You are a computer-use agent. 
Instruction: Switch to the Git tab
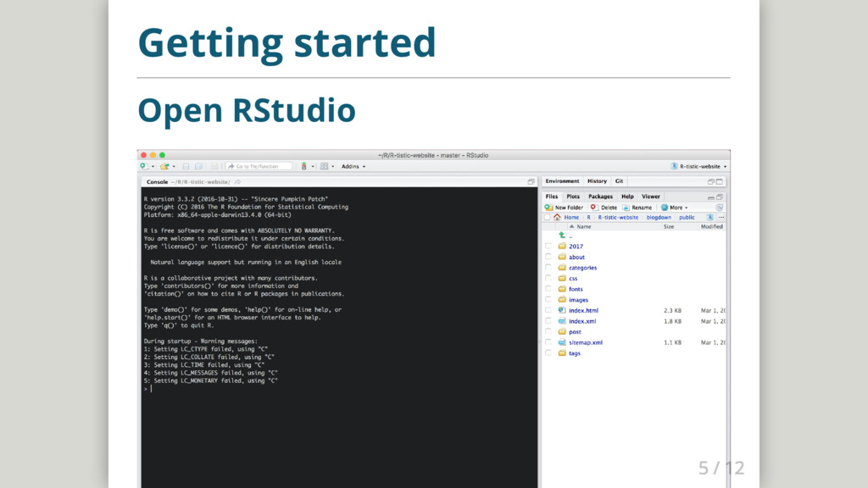(x=619, y=181)
